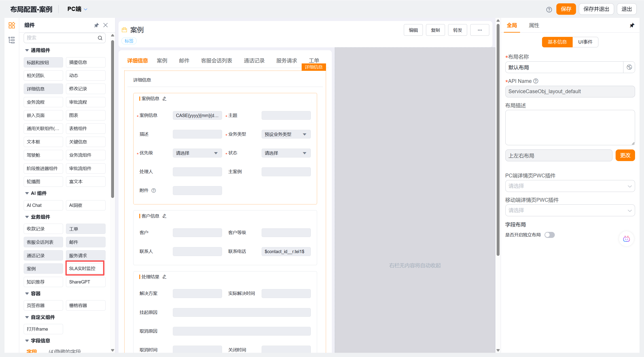Click the globe icon beside layout name
644x357 pixels.
(x=629, y=67)
